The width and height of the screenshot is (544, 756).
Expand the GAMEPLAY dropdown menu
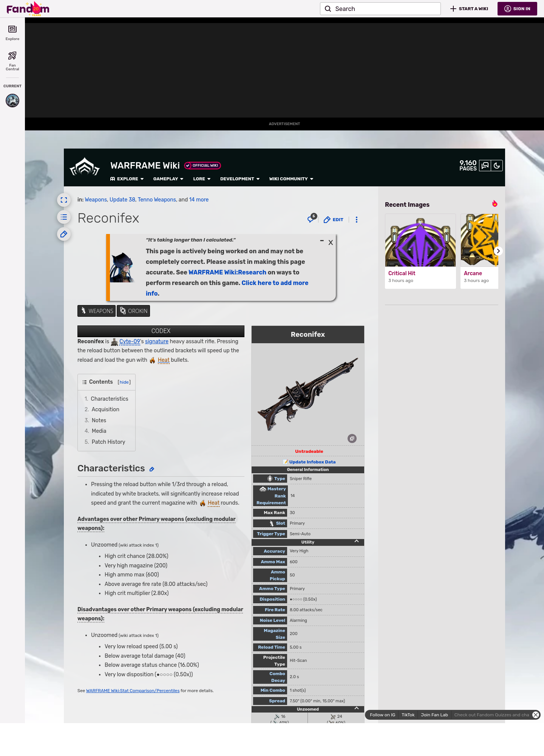(x=168, y=179)
